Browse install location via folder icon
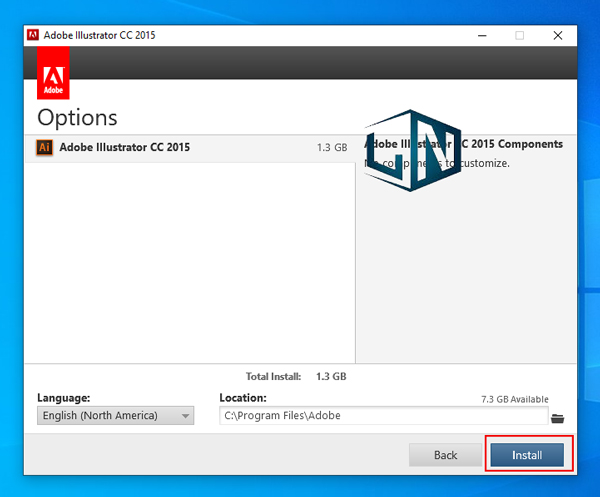This screenshot has width=600, height=497. pyautogui.click(x=558, y=419)
